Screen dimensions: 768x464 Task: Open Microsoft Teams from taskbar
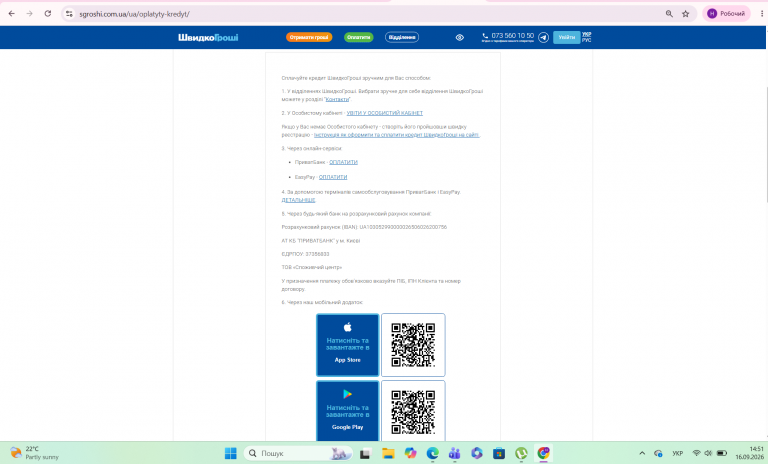pos(455,454)
